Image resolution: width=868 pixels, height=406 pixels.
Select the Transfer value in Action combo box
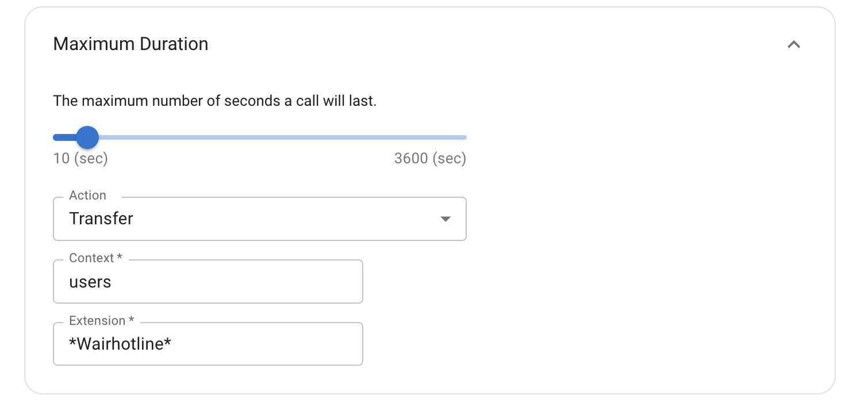101,219
